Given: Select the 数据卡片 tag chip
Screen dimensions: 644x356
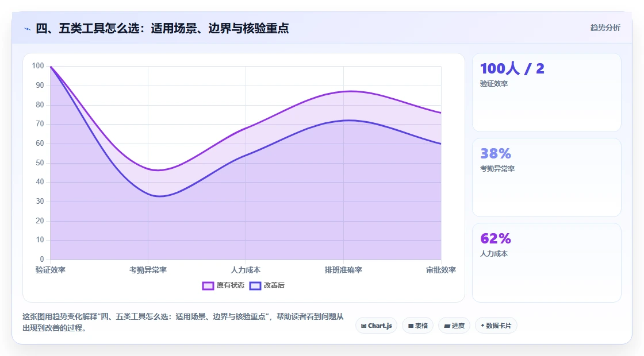Looking at the screenshot, I should pyautogui.click(x=496, y=326).
